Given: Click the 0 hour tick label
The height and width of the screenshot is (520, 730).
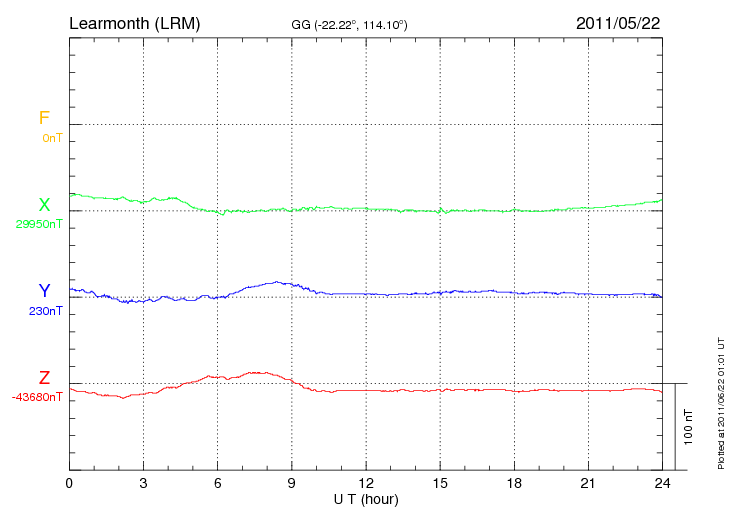Looking at the screenshot, I should click(x=69, y=483).
